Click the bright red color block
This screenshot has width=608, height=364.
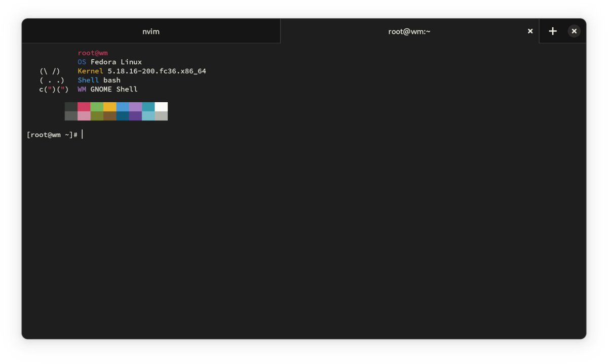point(84,107)
